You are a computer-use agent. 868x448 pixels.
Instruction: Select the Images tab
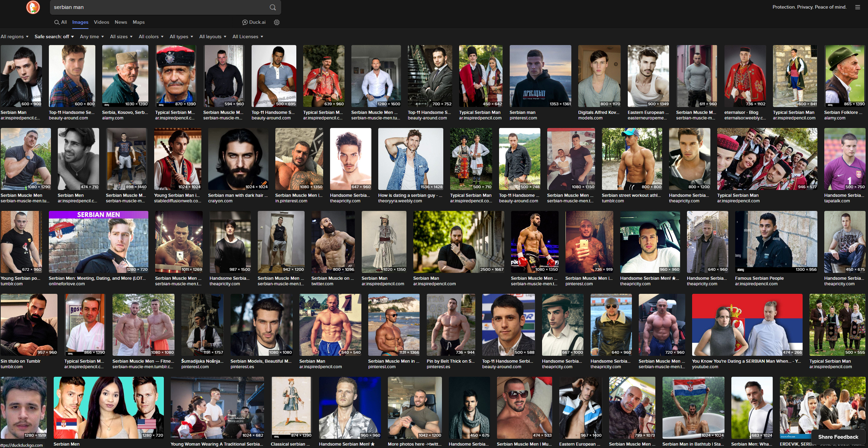(x=80, y=22)
